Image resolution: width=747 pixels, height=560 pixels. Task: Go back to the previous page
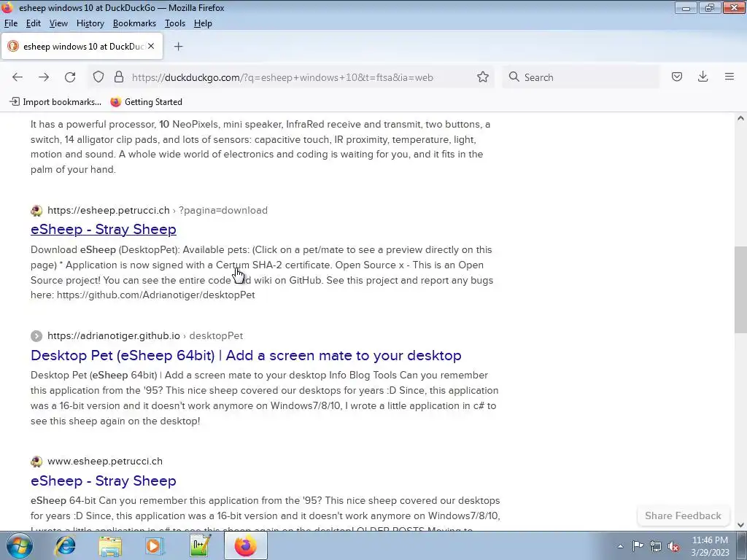tap(18, 77)
